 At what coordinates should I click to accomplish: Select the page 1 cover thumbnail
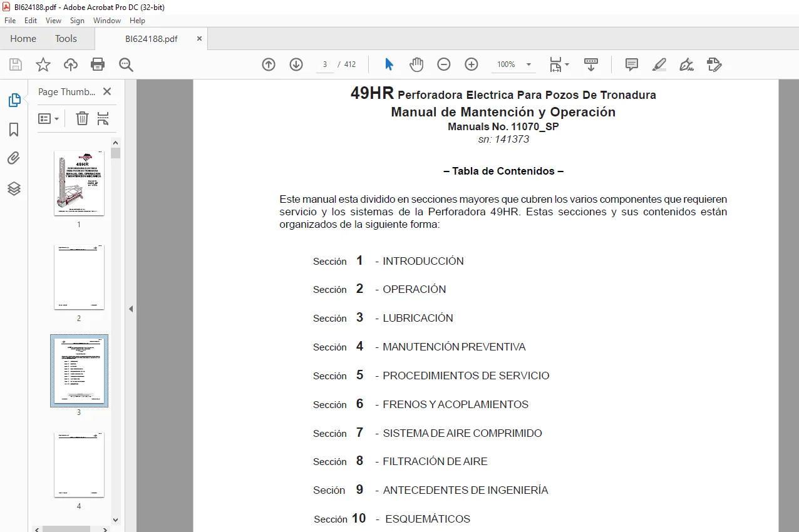pos(79,183)
